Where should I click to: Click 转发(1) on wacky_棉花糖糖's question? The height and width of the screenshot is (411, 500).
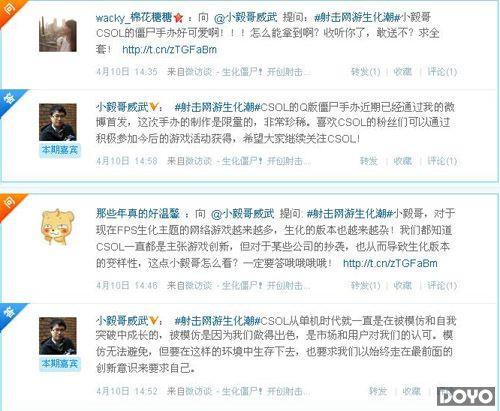coord(365,72)
